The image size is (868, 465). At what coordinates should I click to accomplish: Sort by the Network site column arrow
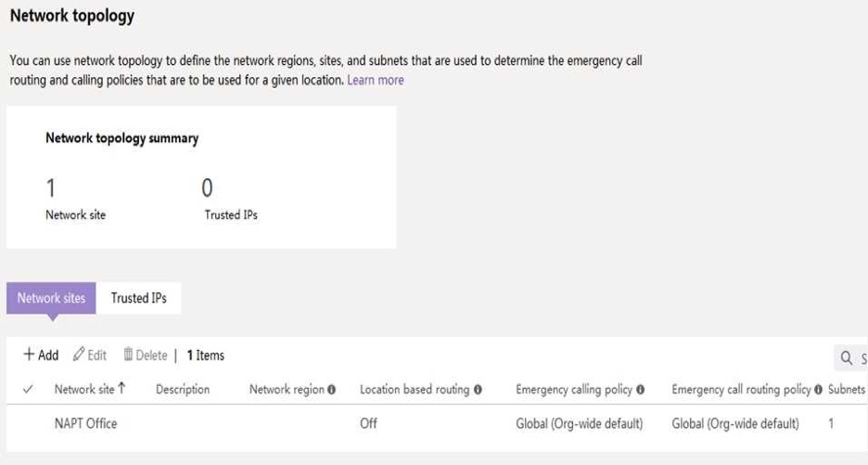pos(121,389)
